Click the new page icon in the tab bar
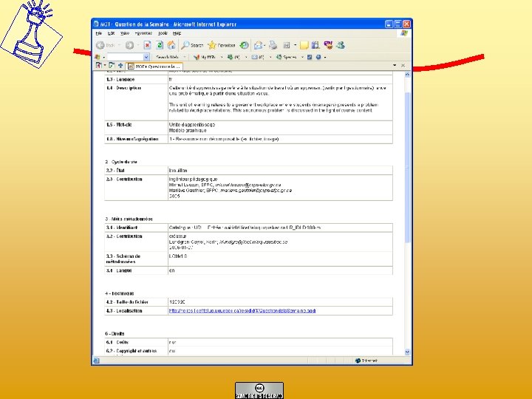 pyautogui.click(x=112, y=66)
